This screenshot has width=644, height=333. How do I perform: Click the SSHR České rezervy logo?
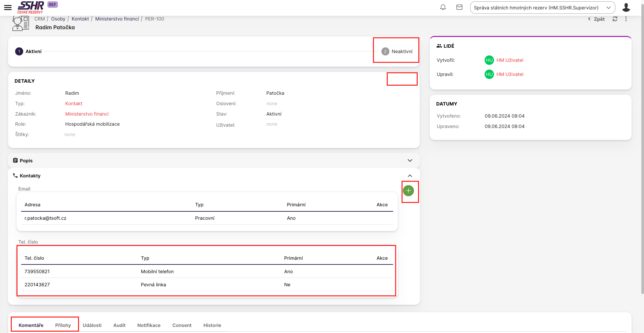31,7
